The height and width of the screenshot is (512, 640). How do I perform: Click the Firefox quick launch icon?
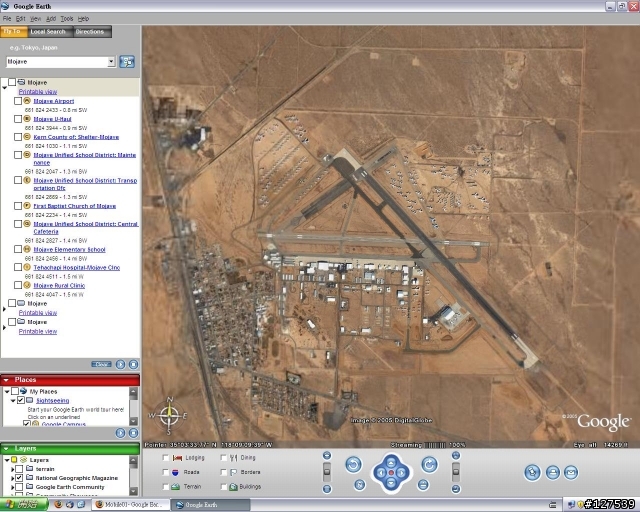pyautogui.click(x=58, y=505)
